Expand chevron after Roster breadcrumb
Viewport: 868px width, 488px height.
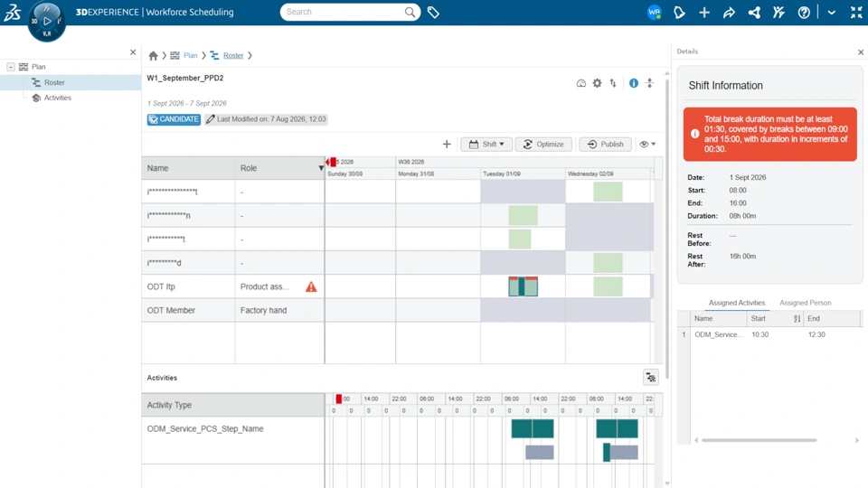click(250, 55)
